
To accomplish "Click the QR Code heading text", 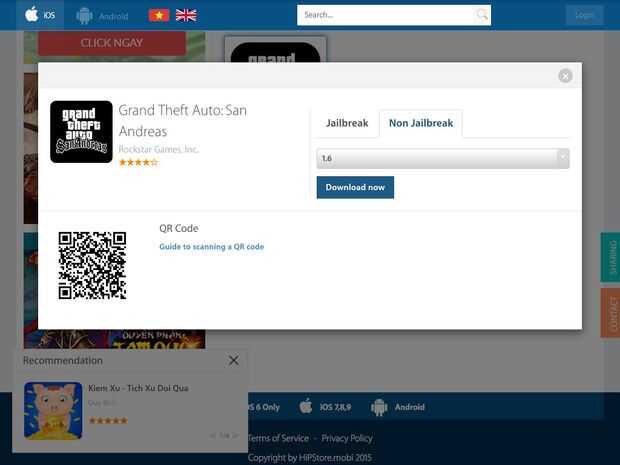I will pos(179,228).
